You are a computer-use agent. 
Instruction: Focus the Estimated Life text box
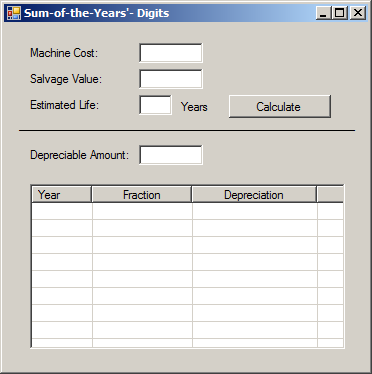pyautogui.click(x=155, y=105)
